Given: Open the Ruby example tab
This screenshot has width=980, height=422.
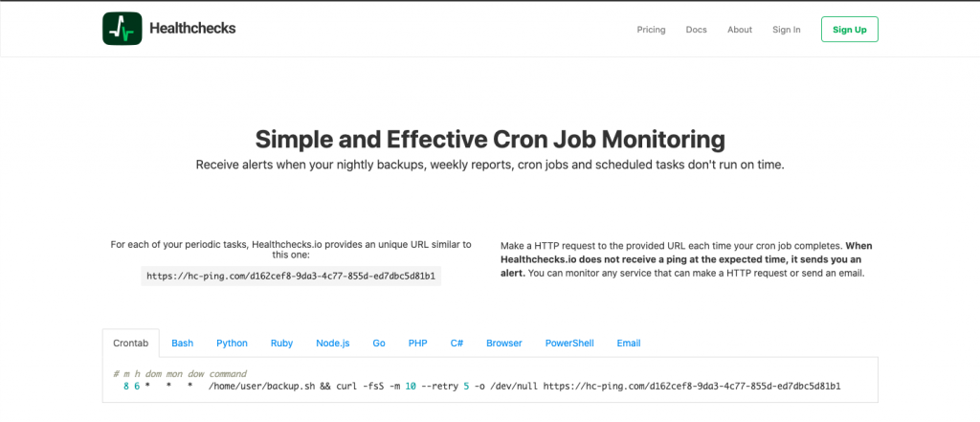Looking at the screenshot, I should click(x=282, y=344).
